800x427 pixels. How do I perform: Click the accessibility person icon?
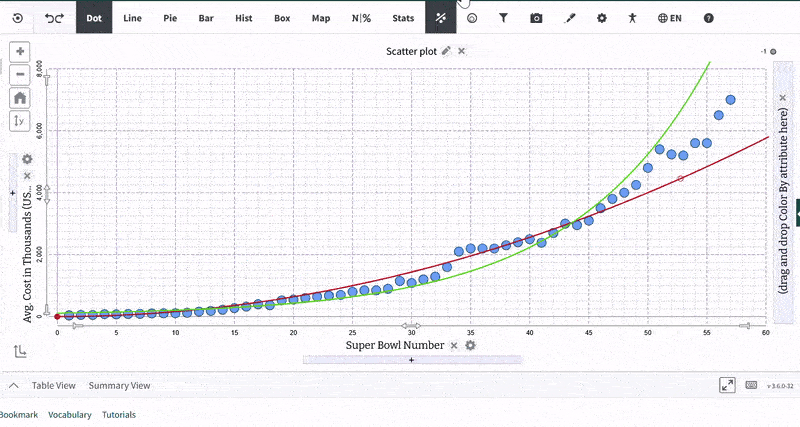click(632, 18)
